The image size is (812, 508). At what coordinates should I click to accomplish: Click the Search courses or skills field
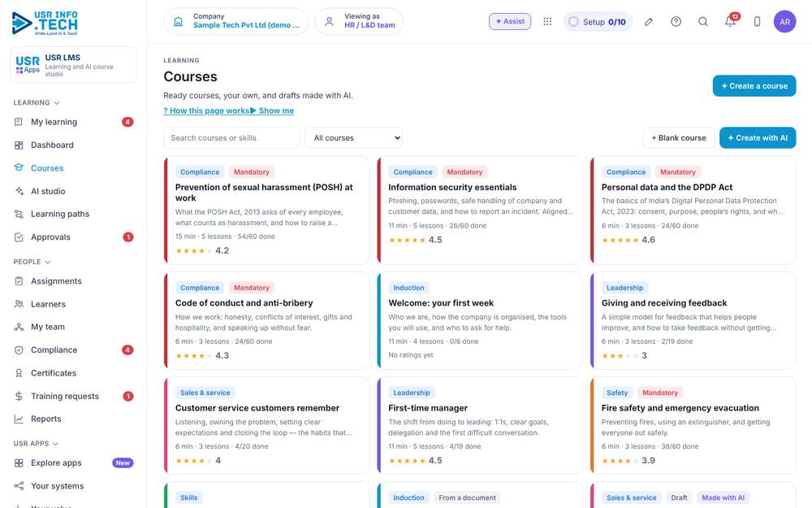click(x=231, y=138)
